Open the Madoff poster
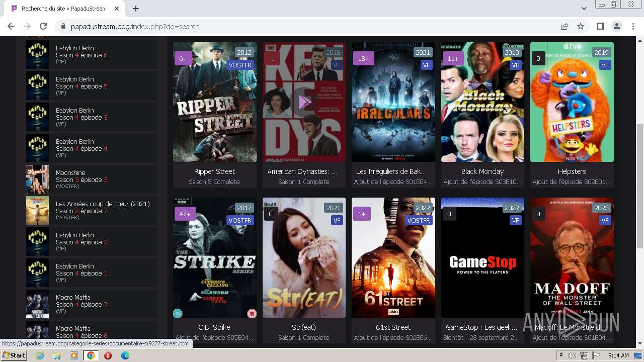The image size is (644, 362). click(572, 257)
